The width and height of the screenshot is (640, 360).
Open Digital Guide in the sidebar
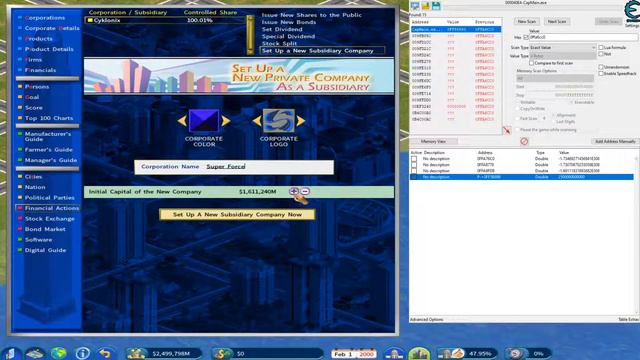pyautogui.click(x=45, y=250)
